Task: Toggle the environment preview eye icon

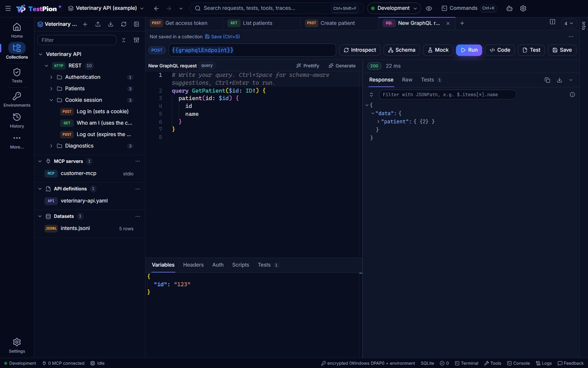Action: (429, 8)
